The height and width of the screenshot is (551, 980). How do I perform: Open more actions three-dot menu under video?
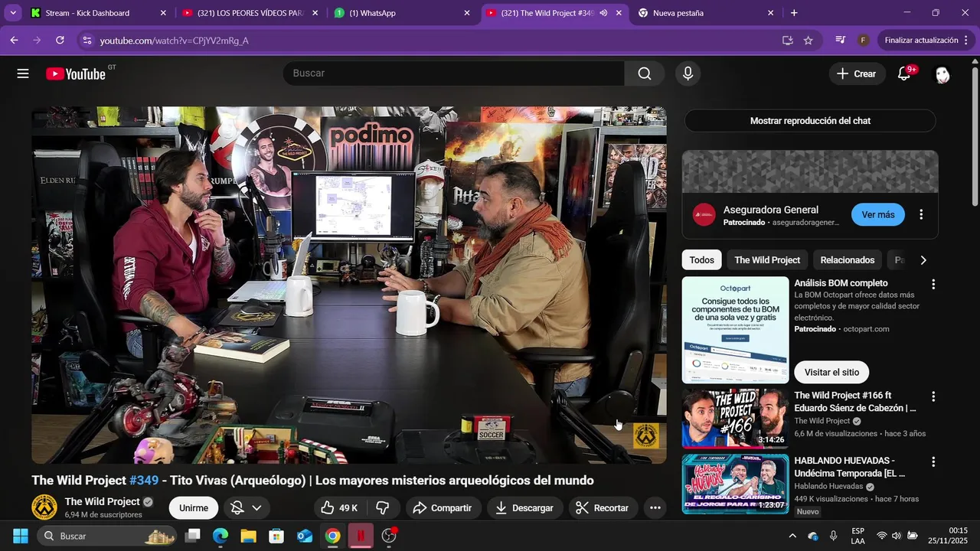pos(655,508)
